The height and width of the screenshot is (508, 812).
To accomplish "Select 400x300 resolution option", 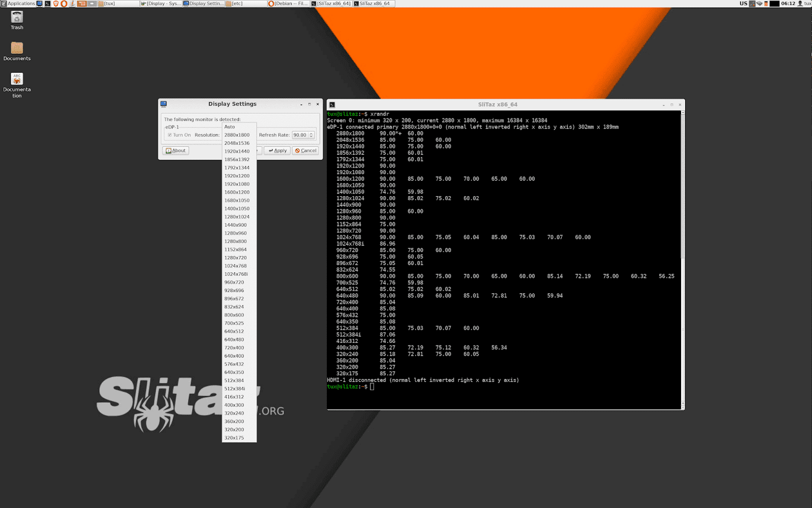I will [x=239, y=405].
